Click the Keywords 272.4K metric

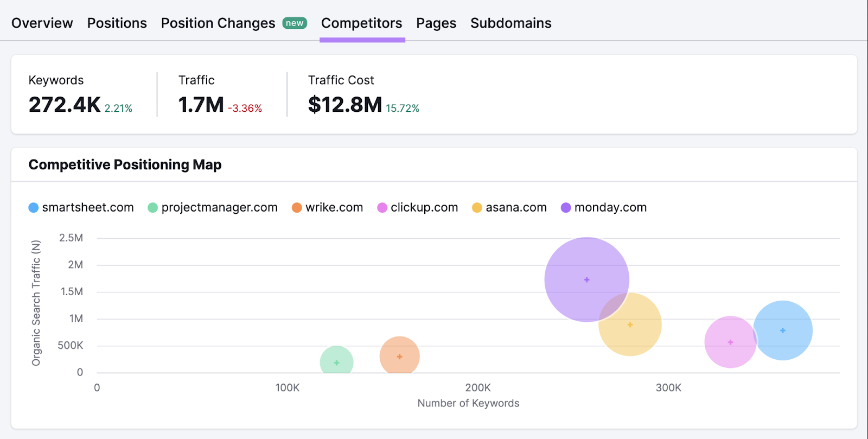coord(65,104)
